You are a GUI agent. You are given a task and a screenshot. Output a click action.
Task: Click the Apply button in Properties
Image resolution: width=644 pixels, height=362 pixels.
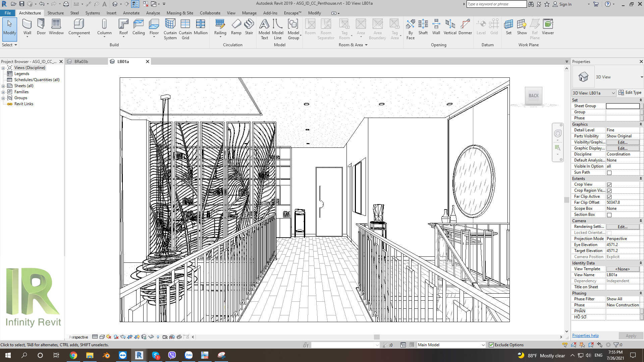click(630, 335)
